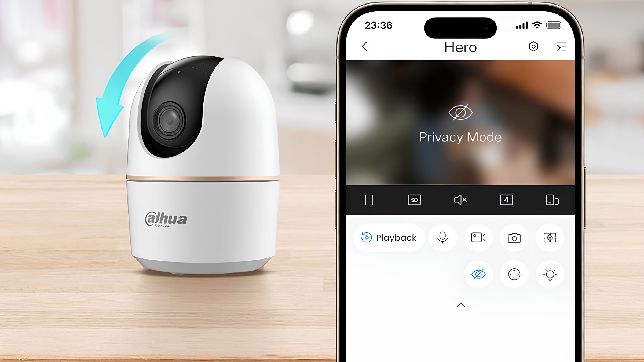Screen dimensions: 644x362
Task: Switch stream quality to SD
Action: [x=414, y=199]
